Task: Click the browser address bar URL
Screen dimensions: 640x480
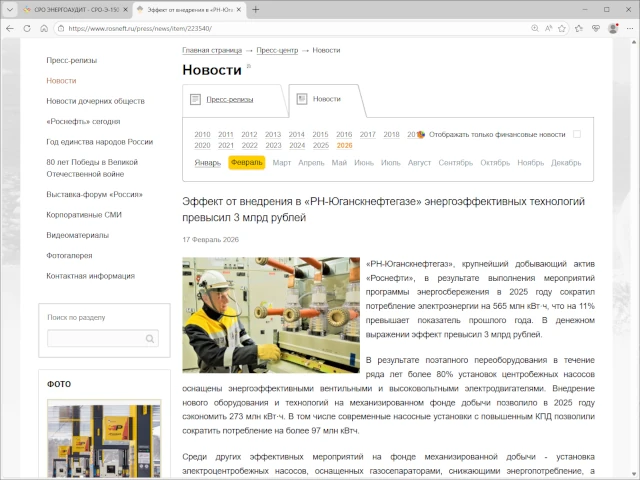Action: (140, 29)
